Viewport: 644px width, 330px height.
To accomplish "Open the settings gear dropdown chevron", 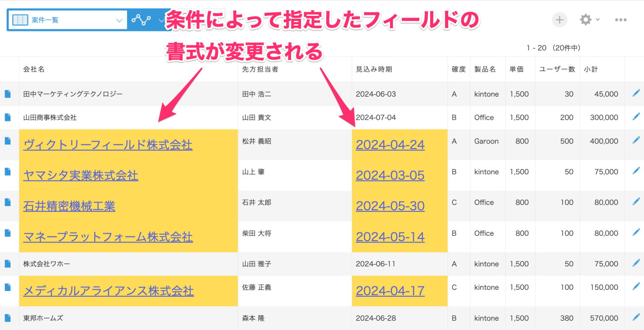I will (597, 19).
